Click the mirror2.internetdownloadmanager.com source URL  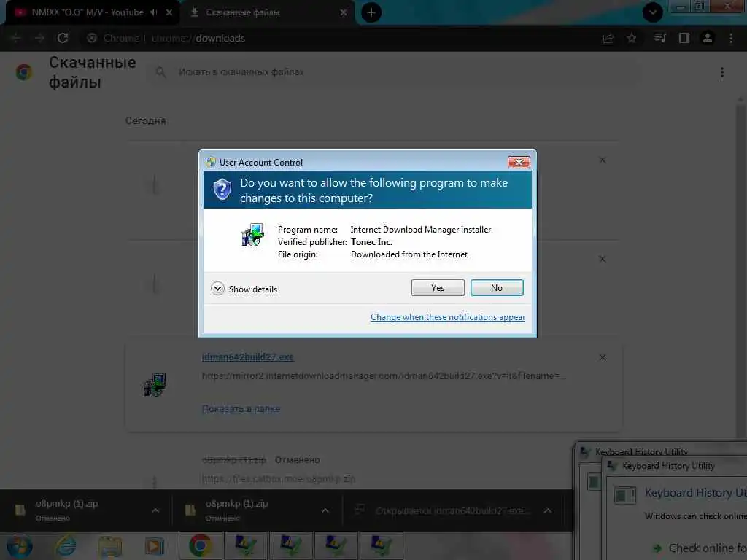(384, 376)
